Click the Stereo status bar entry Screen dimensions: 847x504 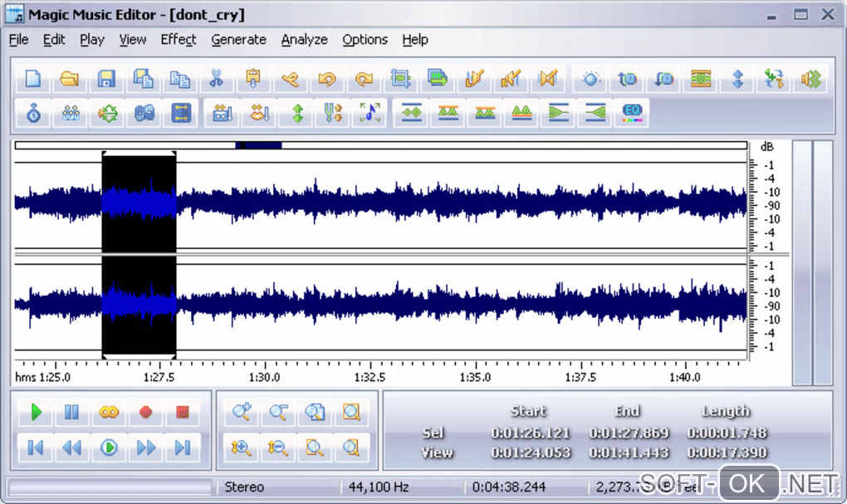point(244,487)
